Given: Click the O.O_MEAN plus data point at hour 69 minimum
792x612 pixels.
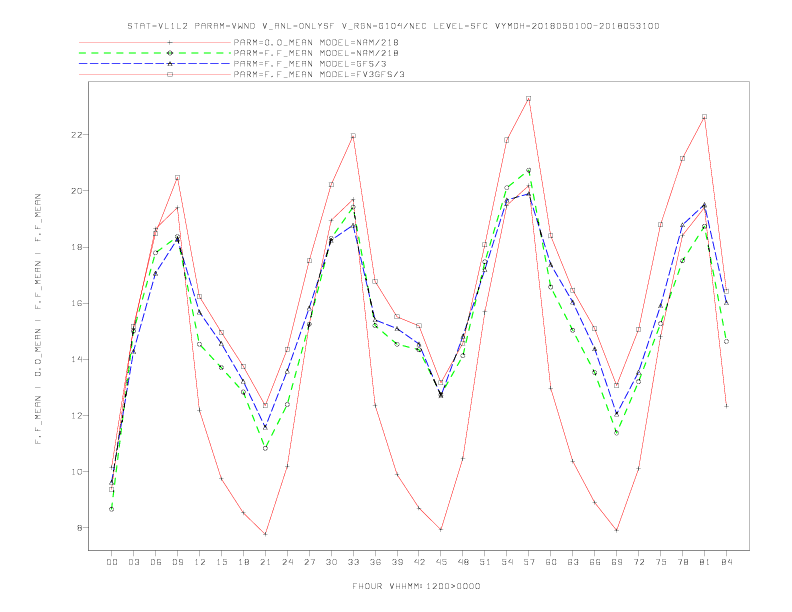Looking at the screenshot, I should (617, 530).
